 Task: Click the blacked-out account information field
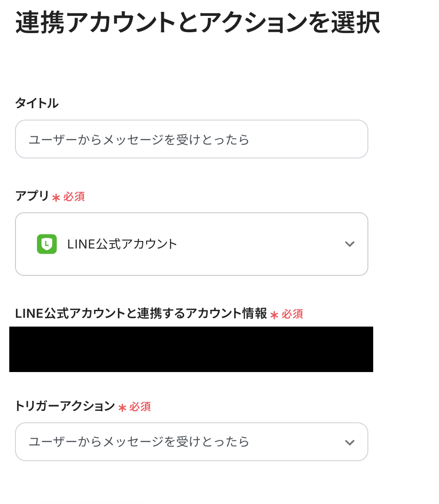pyautogui.click(x=191, y=350)
